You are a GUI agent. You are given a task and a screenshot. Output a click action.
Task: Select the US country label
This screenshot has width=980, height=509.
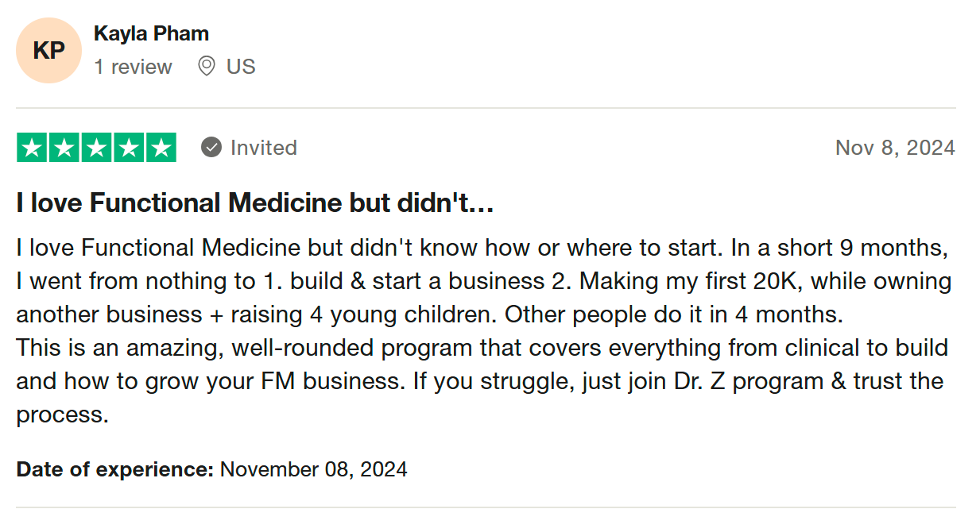point(241,67)
